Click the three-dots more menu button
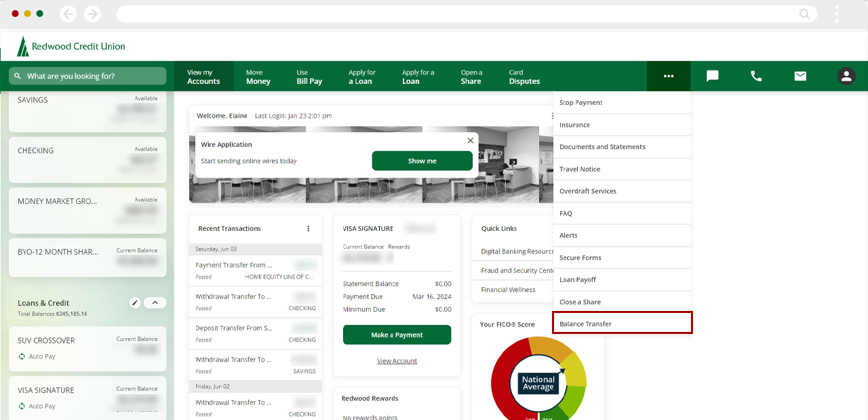 coord(669,76)
